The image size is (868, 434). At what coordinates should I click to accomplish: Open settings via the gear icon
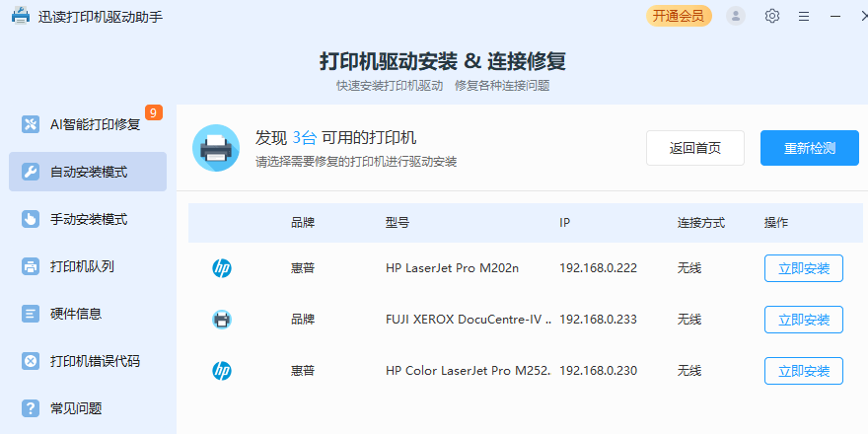772,16
